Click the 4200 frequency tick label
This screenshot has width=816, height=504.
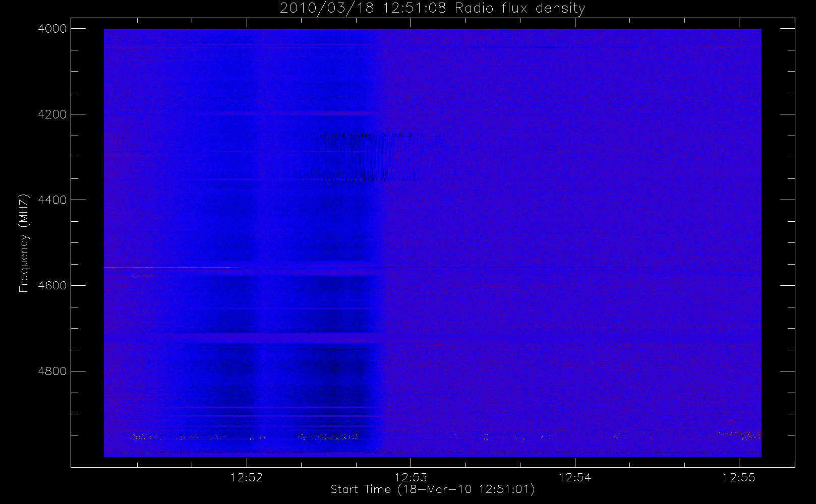pos(52,114)
